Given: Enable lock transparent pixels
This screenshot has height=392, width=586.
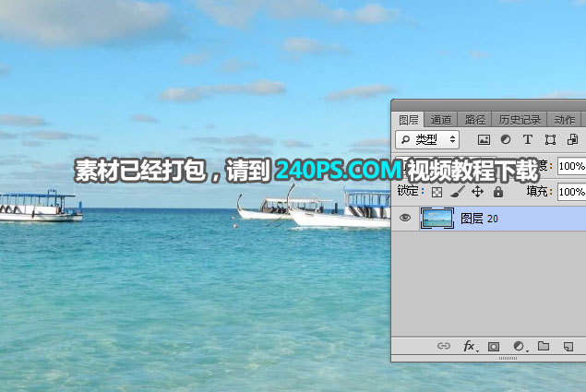Looking at the screenshot, I should pos(437,192).
